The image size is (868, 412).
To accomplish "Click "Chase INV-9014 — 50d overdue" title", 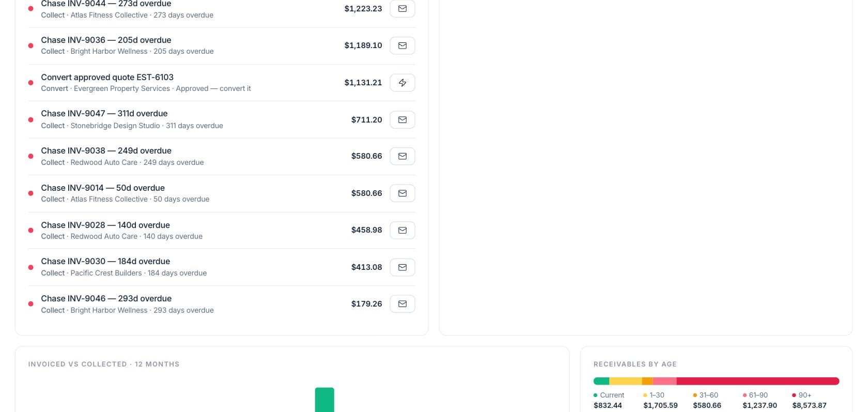I will tap(103, 188).
